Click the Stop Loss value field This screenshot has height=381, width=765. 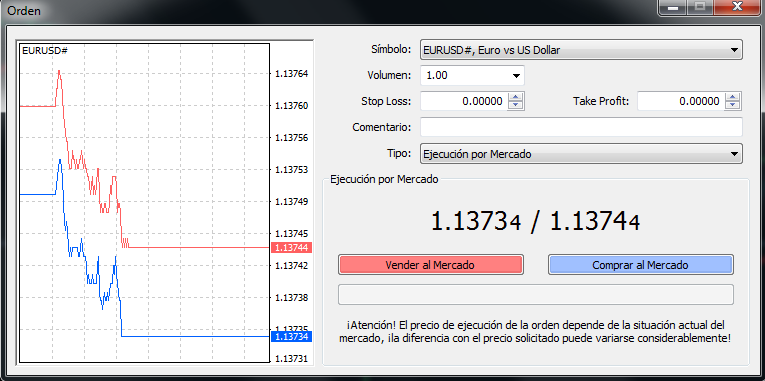(464, 101)
